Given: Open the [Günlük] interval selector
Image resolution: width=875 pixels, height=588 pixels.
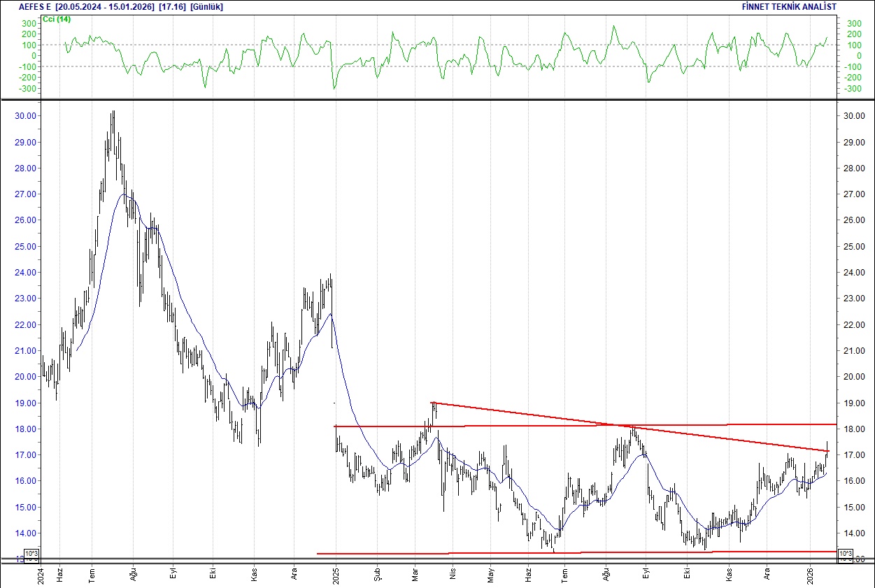Looking at the screenshot, I should coord(206,6).
